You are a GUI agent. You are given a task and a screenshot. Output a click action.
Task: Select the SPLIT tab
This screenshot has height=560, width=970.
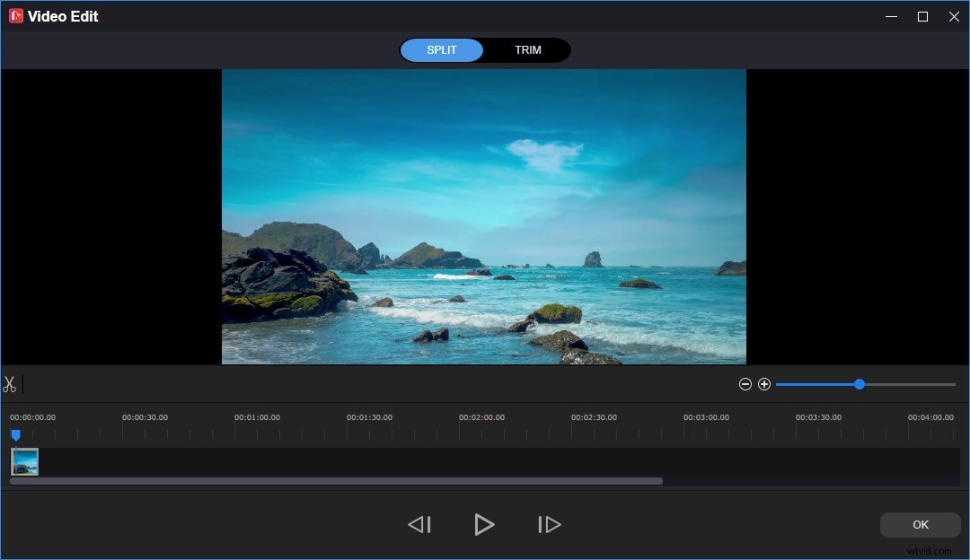441,49
